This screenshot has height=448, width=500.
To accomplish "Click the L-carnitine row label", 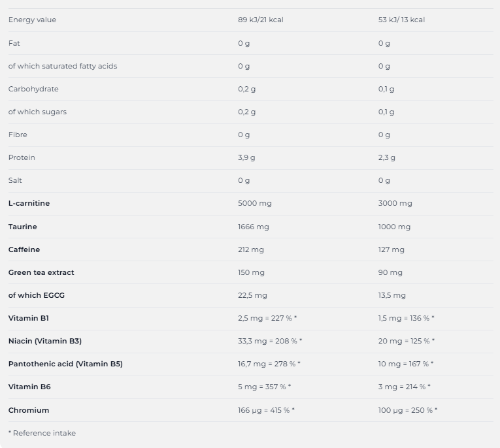I will click(29, 203).
